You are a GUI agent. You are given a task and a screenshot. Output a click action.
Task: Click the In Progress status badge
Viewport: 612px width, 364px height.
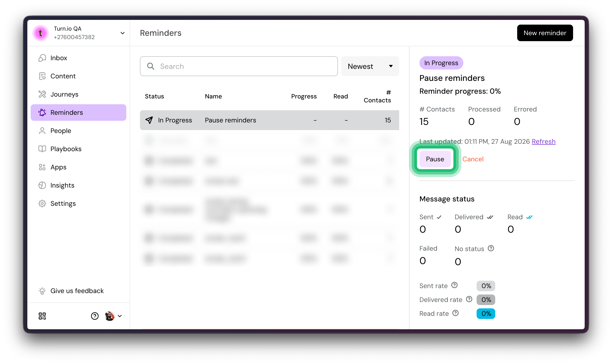(441, 63)
